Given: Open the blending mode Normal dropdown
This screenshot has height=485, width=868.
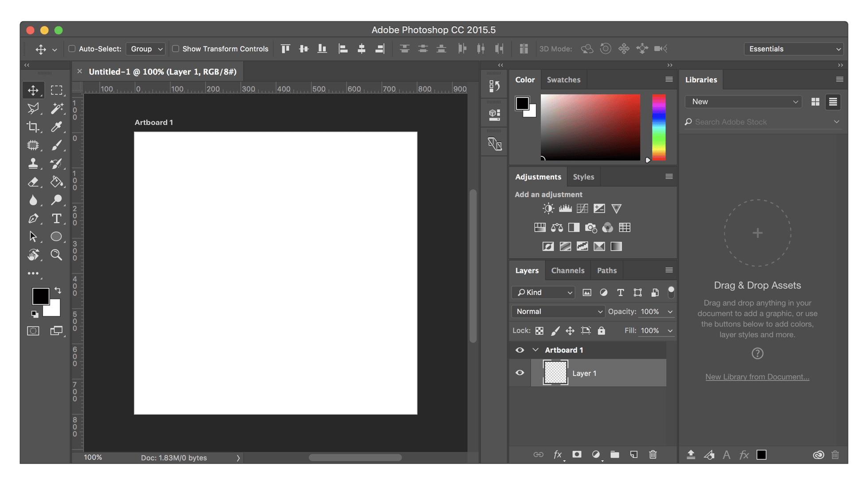Looking at the screenshot, I should [x=558, y=311].
